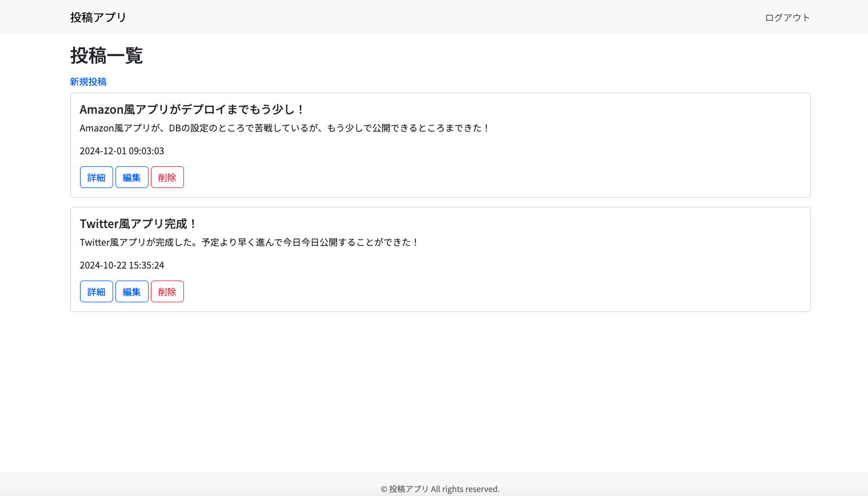Viewport: 868px width, 496px height.
Task: Log out via the ログアウト link
Action: click(787, 18)
